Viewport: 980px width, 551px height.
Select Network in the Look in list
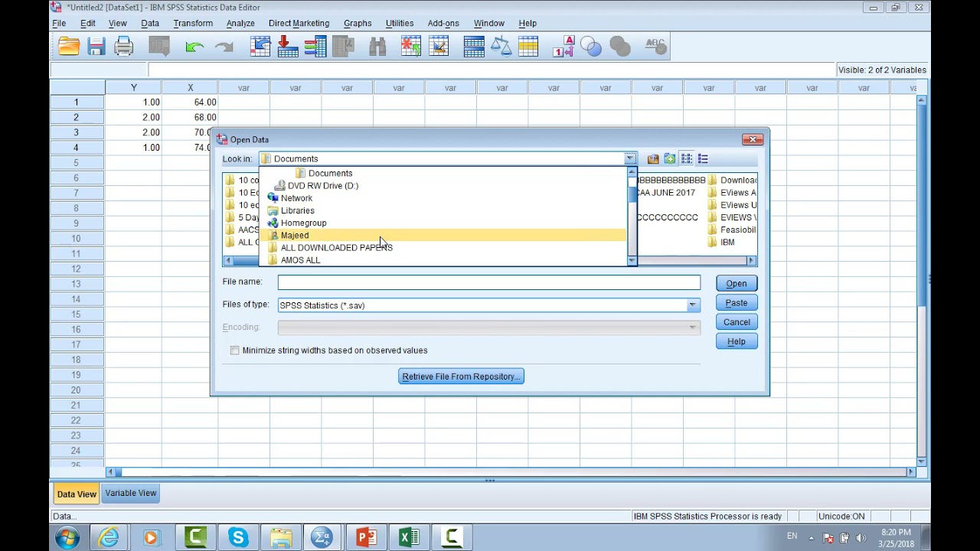coord(443,198)
